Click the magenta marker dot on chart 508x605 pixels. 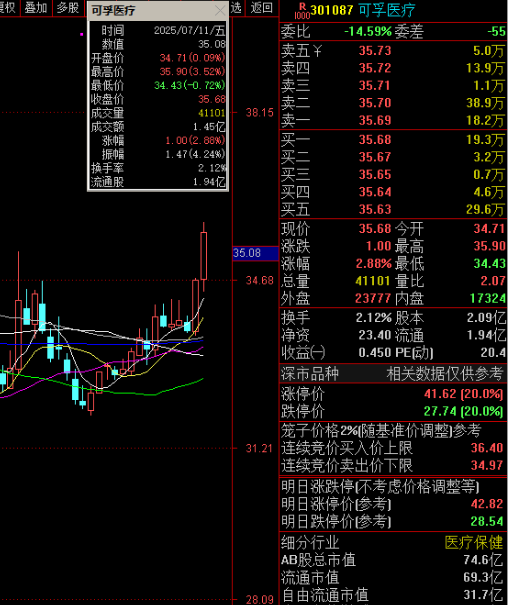click(81, 34)
